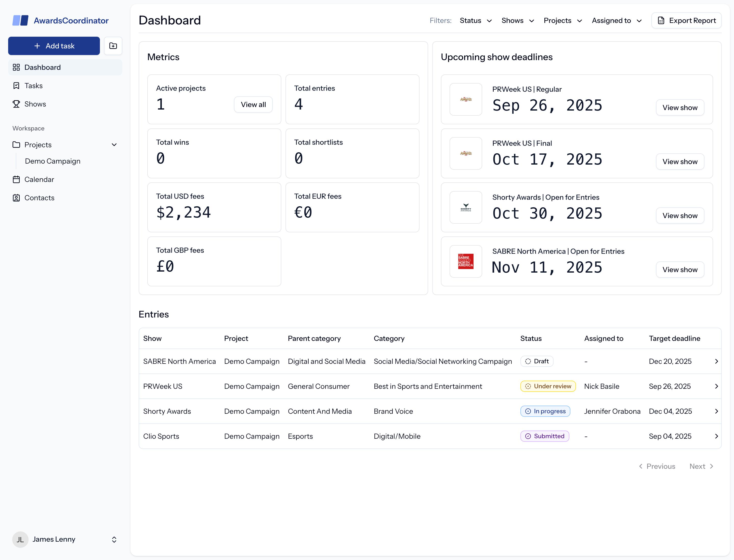Click the Contacts icon in sidebar
Image resolution: width=734 pixels, height=560 pixels.
16,198
